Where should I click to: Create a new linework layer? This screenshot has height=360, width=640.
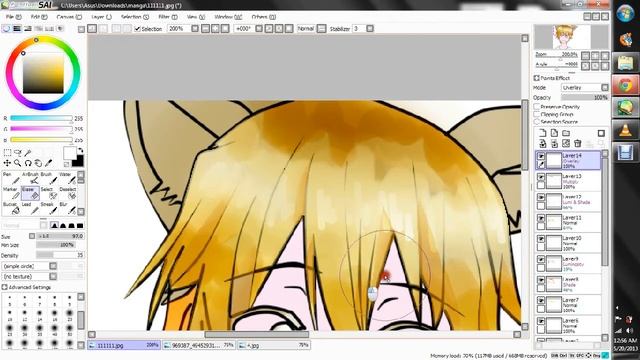coord(554,133)
